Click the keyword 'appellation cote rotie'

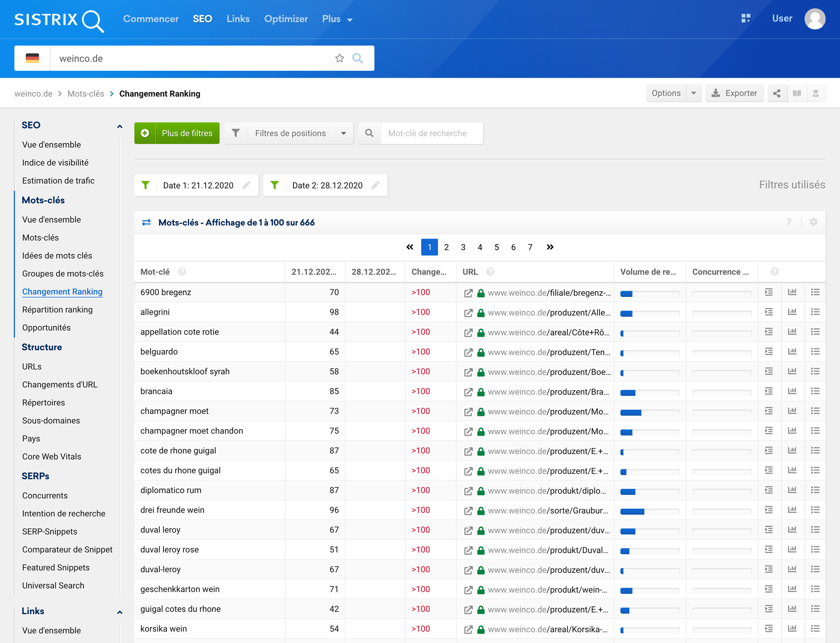pyautogui.click(x=180, y=332)
